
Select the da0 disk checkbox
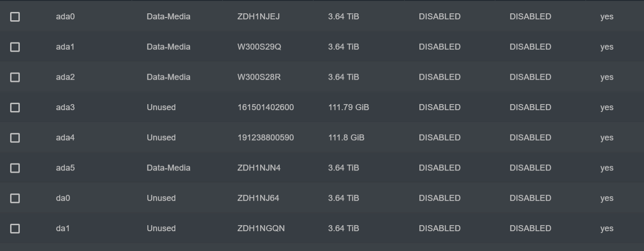point(15,198)
